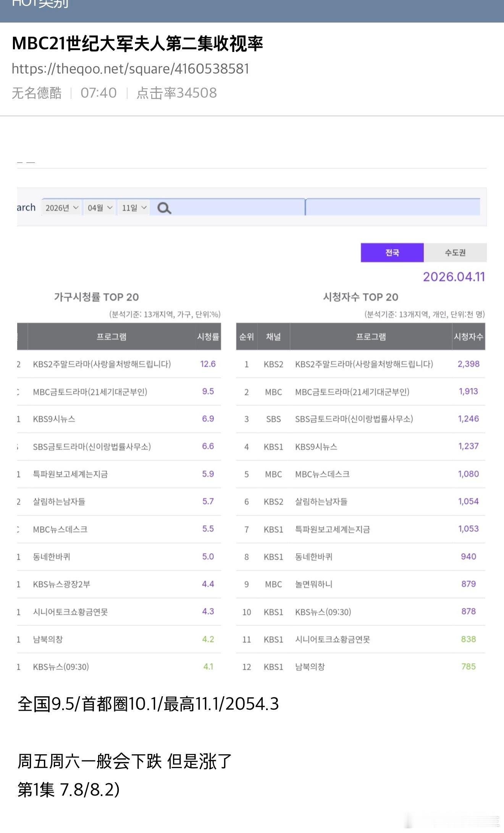The width and height of the screenshot is (504, 833).
Task: Click the SBS channel cell in rank 3
Action: (273, 419)
